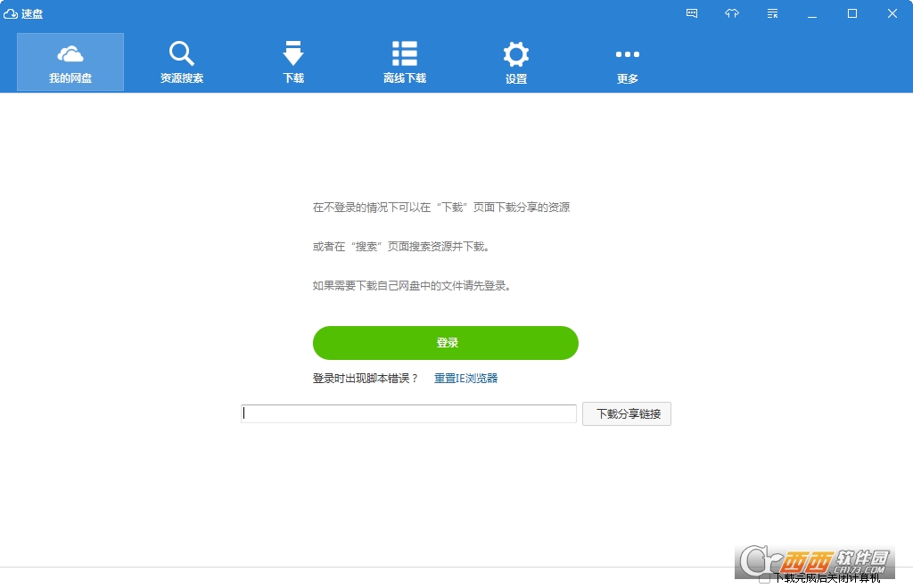Viewport: 913px width, 588px height.
Task: Switch to the 离线下载 tab label
Action: click(x=405, y=78)
